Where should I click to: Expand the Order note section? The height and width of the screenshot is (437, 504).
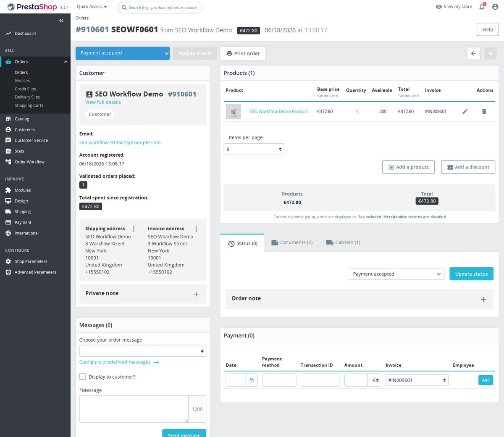(483, 300)
